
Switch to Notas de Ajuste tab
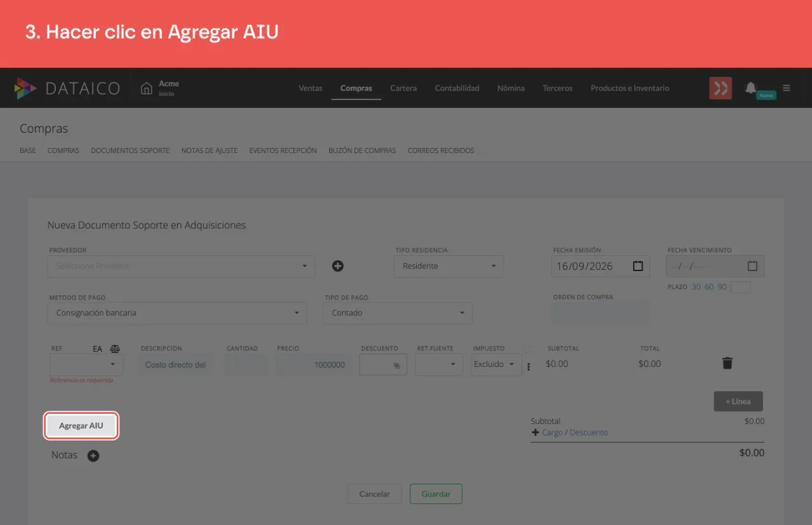(x=209, y=150)
